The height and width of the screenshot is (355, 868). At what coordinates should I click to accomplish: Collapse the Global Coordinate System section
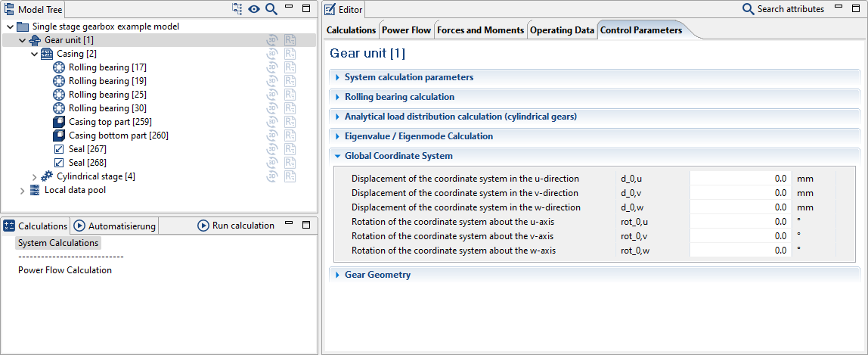(338, 156)
